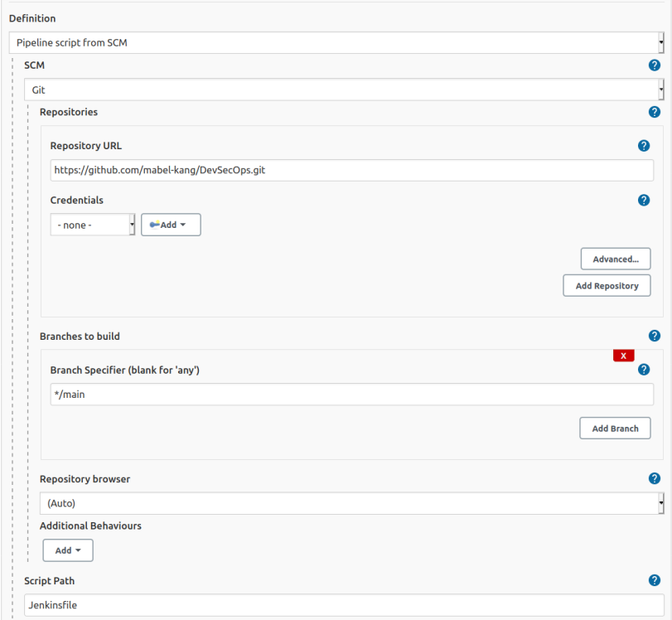The image size is (672, 620).
Task: Open the Add credentials dropdown
Action: (x=171, y=224)
